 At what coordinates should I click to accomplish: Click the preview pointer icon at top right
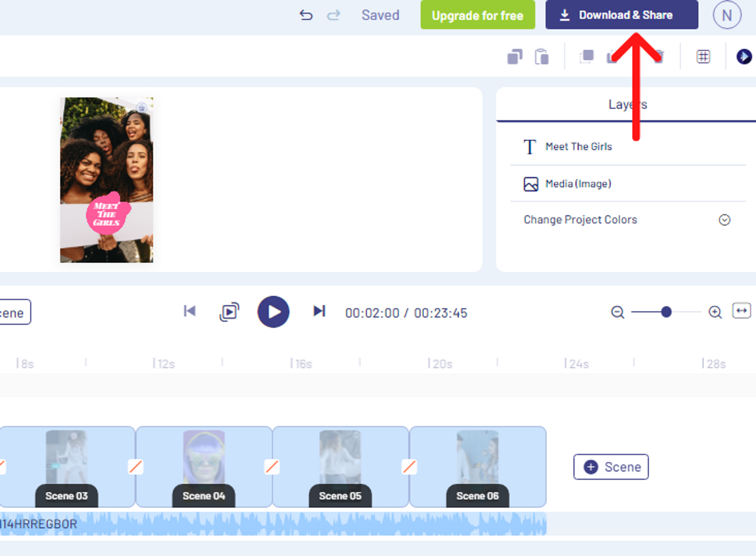744,56
